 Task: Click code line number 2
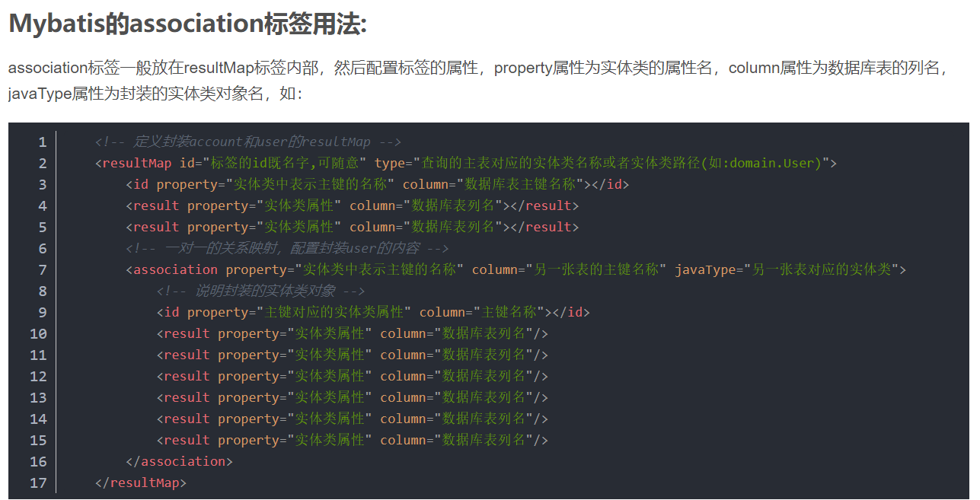point(43,163)
